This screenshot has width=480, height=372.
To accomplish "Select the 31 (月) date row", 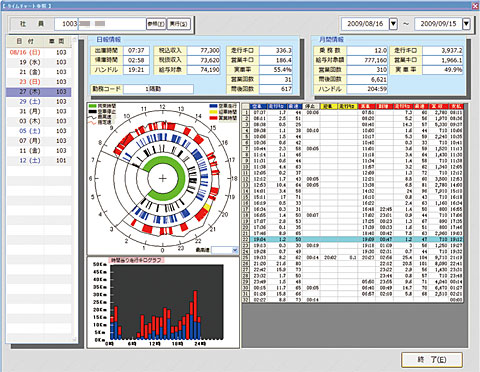I will (39, 111).
